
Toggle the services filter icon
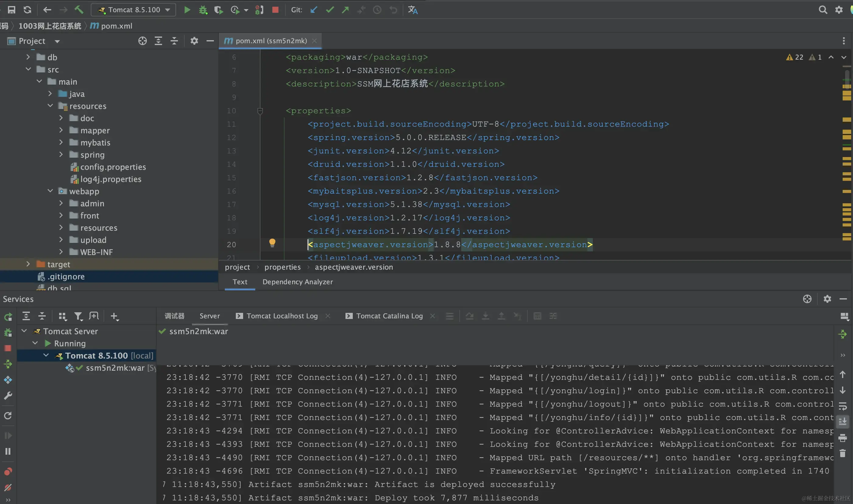click(78, 316)
